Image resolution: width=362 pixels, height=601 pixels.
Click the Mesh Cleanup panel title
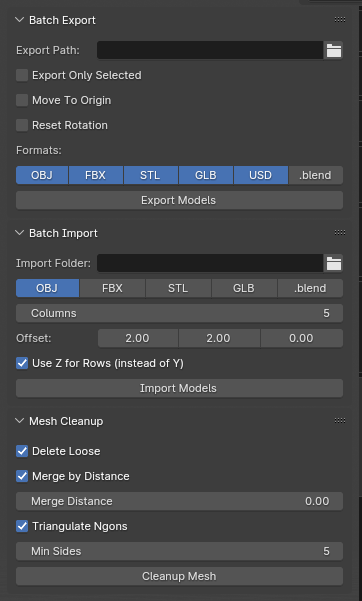tap(66, 421)
